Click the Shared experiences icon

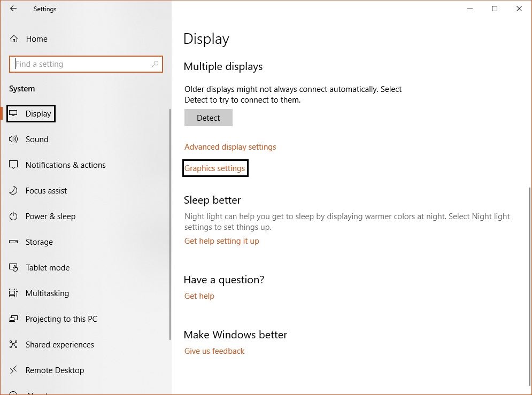(13, 344)
